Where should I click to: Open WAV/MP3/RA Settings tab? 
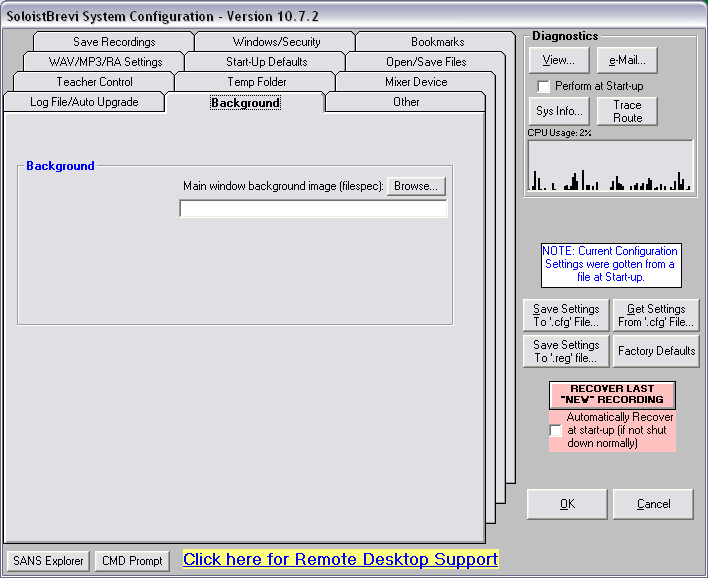tap(105, 62)
